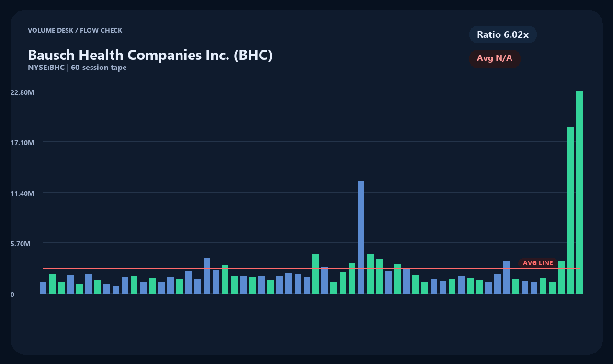Select the Bausch Health Companies Inc. (BHC) title
This screenshot has width=613, height=364.
150,55
